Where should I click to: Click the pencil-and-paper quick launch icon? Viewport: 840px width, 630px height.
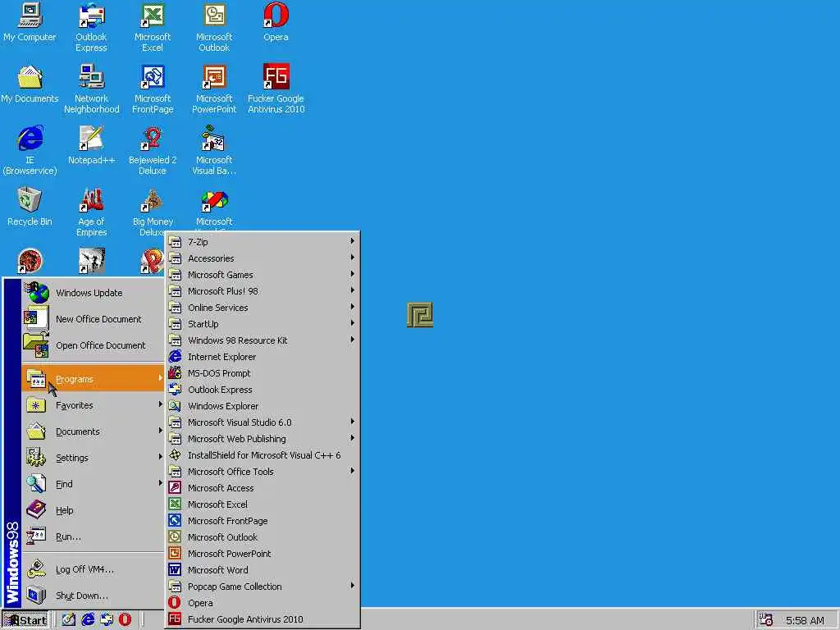(69, 620)
